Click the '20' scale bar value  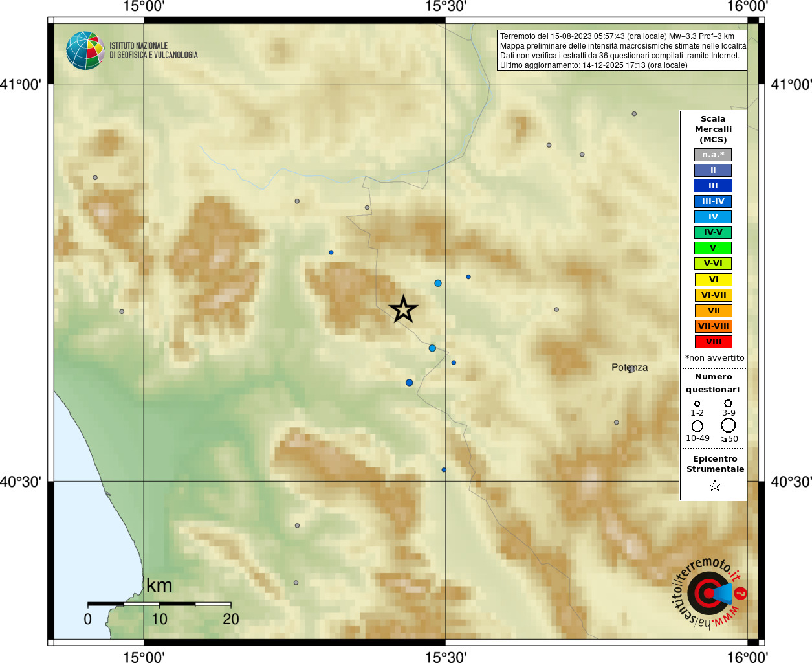coord(231,619)
